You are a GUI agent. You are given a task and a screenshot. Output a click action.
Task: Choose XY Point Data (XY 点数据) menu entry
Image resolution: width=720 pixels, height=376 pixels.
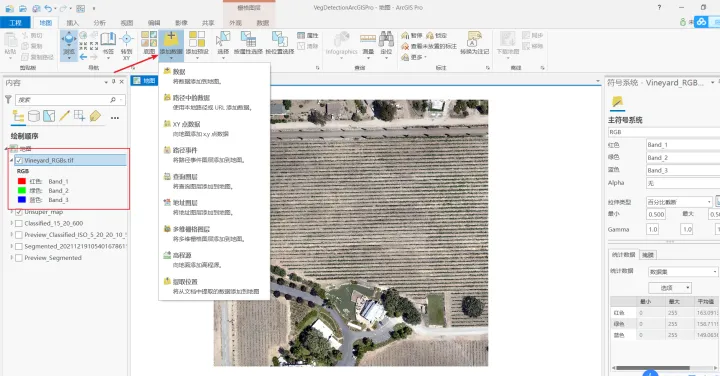214,129
